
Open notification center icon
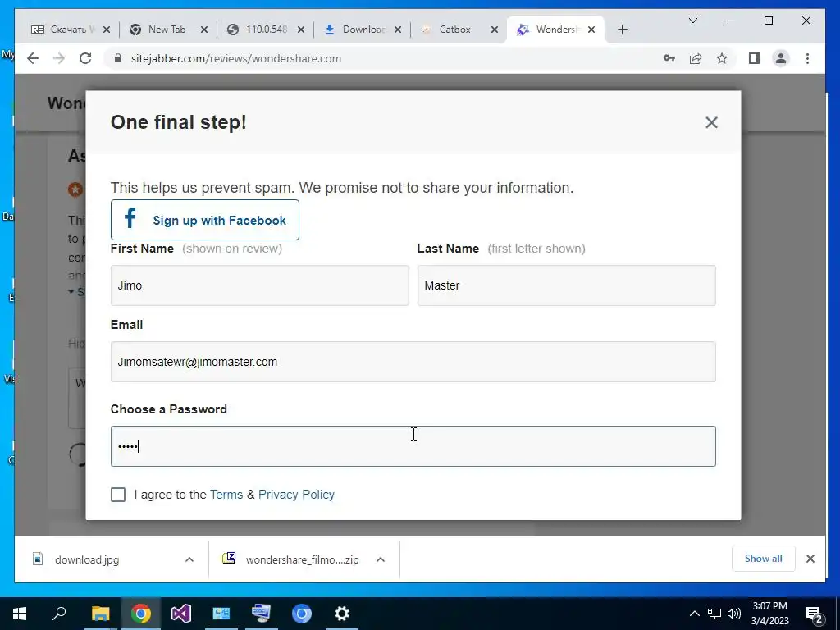(x=815, y=614)
